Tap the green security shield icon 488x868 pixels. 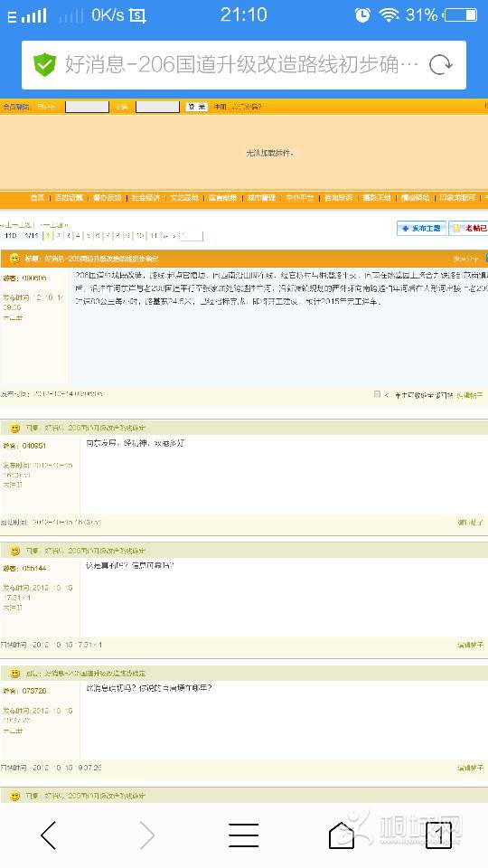point(45,65)
